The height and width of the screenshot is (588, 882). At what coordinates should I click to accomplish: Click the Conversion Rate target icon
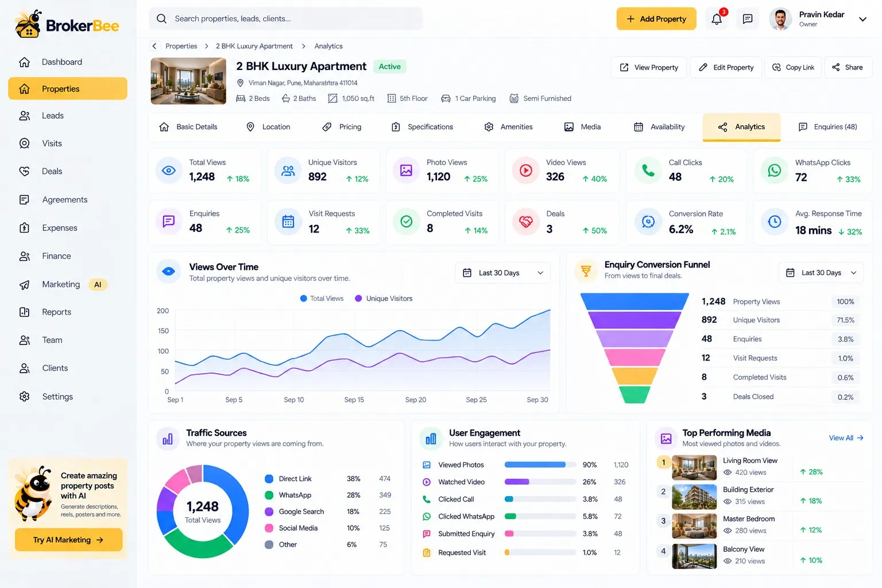point(648,222)
